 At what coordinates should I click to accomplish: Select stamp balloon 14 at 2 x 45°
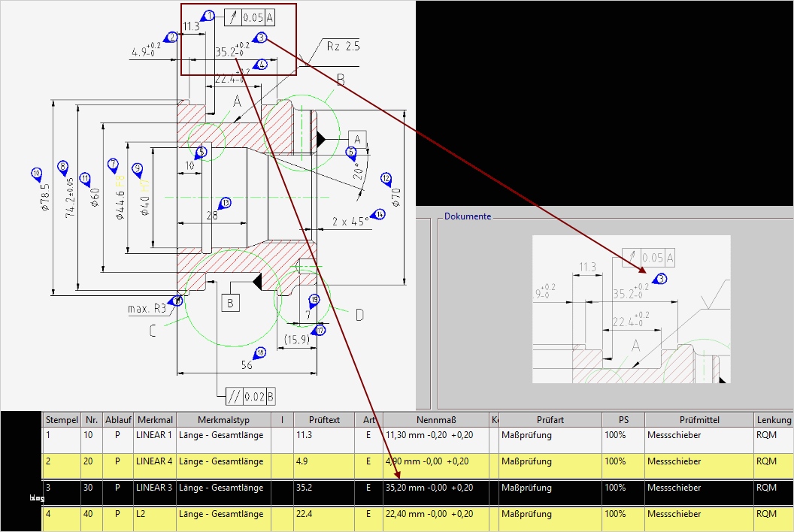[x=378, y=215]
